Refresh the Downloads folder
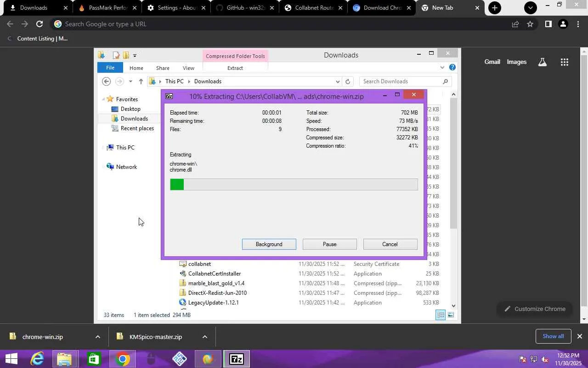 348,81
